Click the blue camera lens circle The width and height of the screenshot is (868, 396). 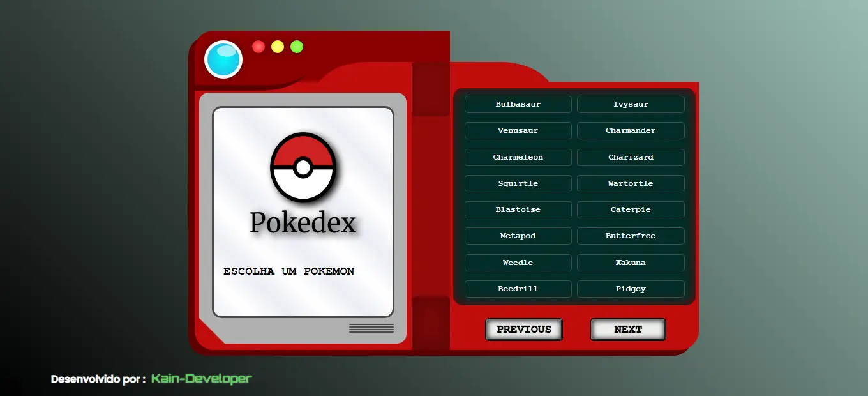223,59
